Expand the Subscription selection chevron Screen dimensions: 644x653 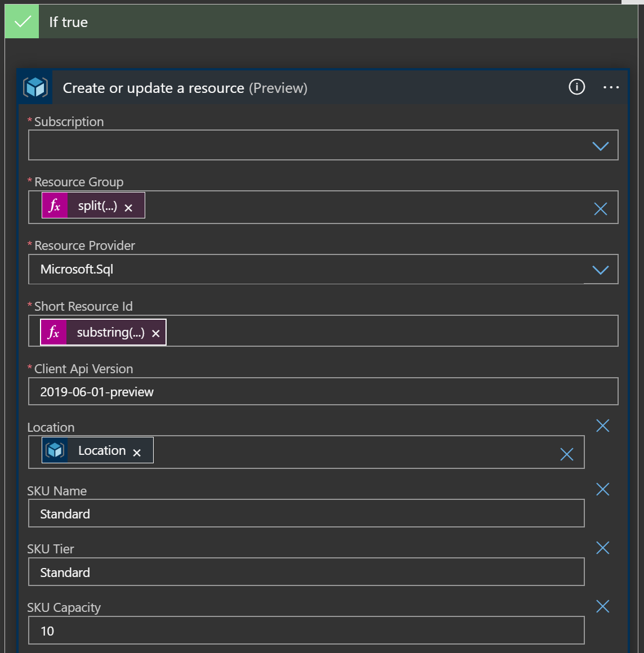click(600, 145)
